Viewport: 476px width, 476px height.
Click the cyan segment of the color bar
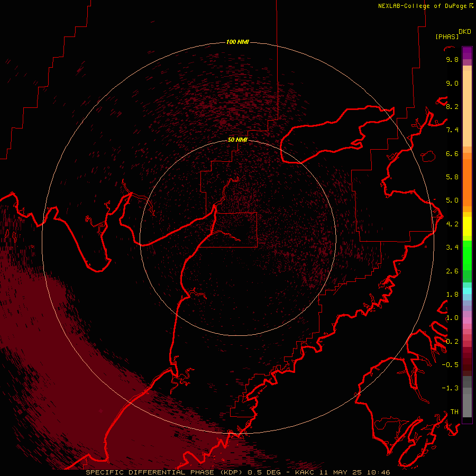click(467, 291)
